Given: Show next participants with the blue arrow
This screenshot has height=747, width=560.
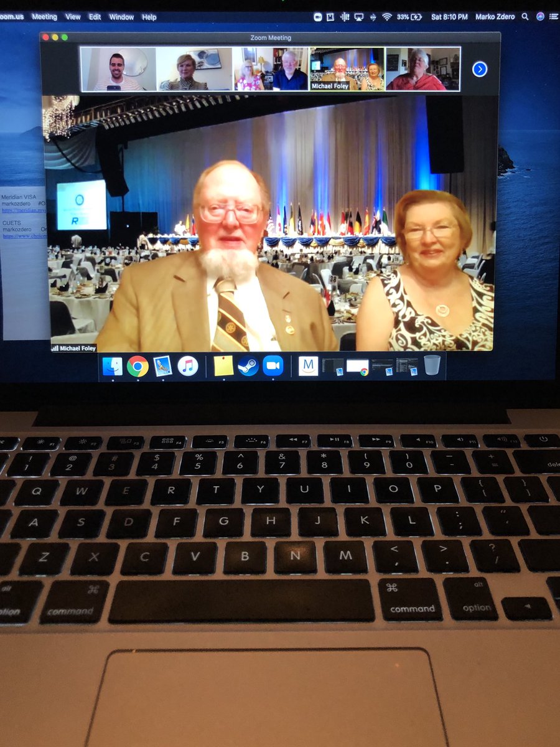Looking at the screenshot, I should (480, 69).
